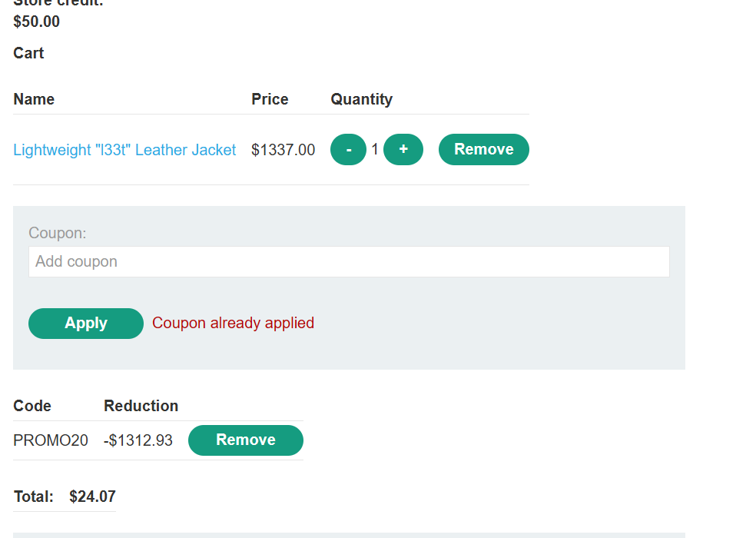Click the Code column header
The width and height of the screenshot is (756, 538).
pyautogui.click(x=32, y=406)
